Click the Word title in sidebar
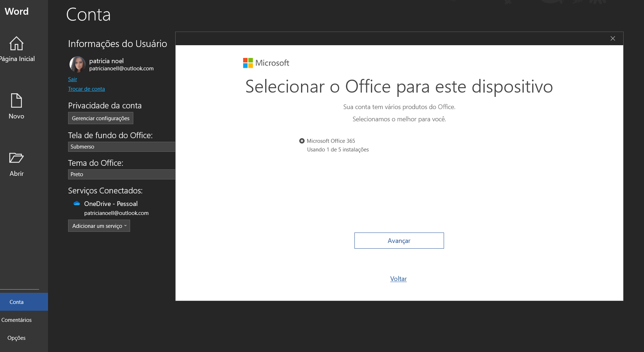Image resolution: width=644 pixels, height=352 pixels. (x=16, y=11)
